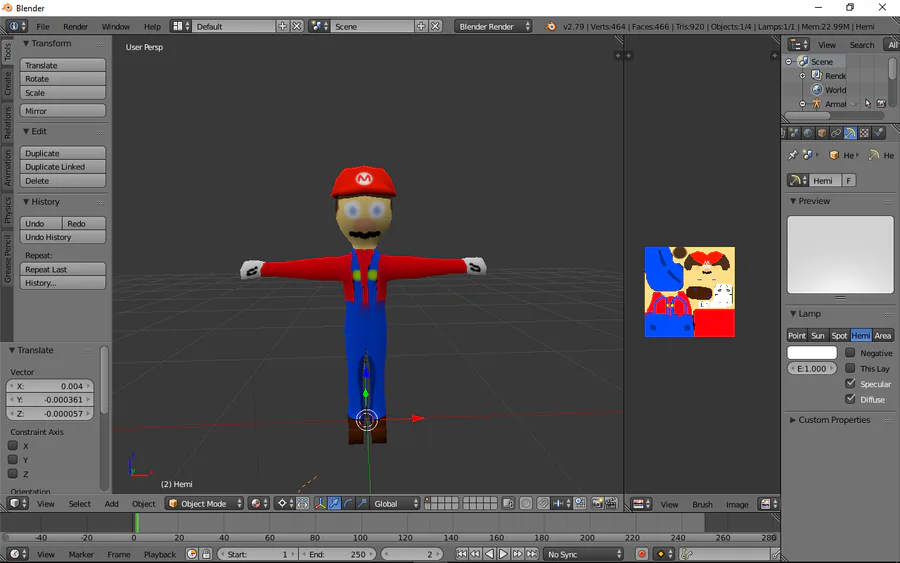Toggle the 3D manipulator widget icon
This screenshot has height=563, width=900.
[x=320, y=503]
